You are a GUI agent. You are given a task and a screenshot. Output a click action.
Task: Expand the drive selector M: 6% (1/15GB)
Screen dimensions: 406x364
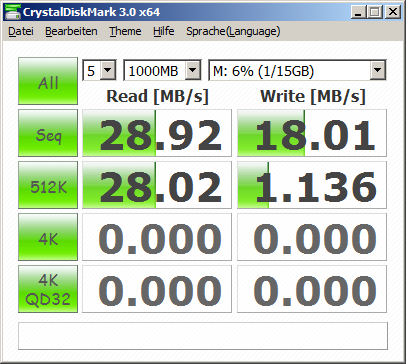[377, 70]
